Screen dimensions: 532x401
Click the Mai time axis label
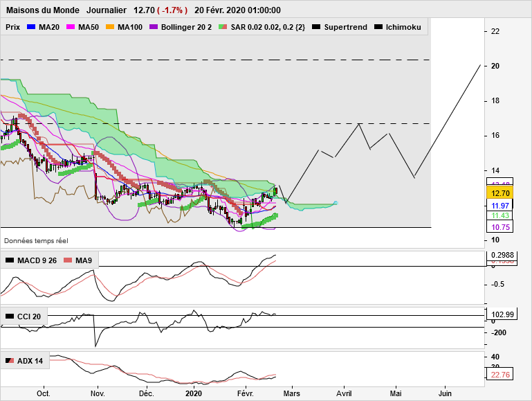(396, 393)
